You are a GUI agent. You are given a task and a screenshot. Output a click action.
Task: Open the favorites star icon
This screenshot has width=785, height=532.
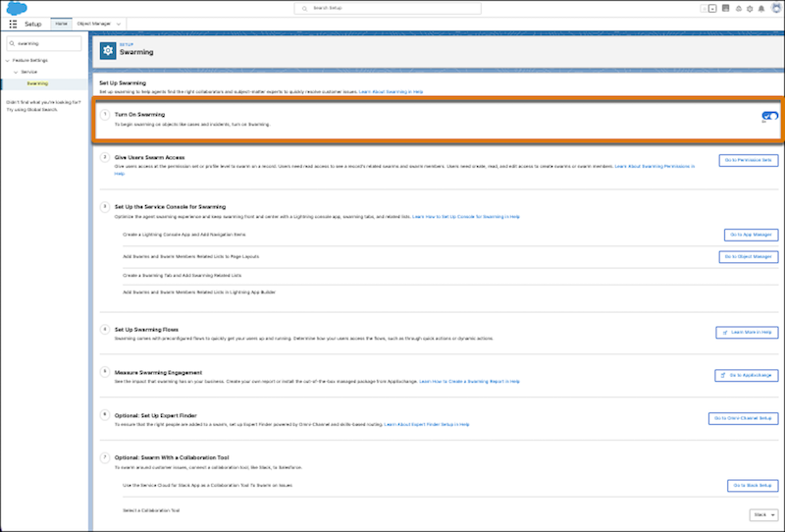point(705,9)
